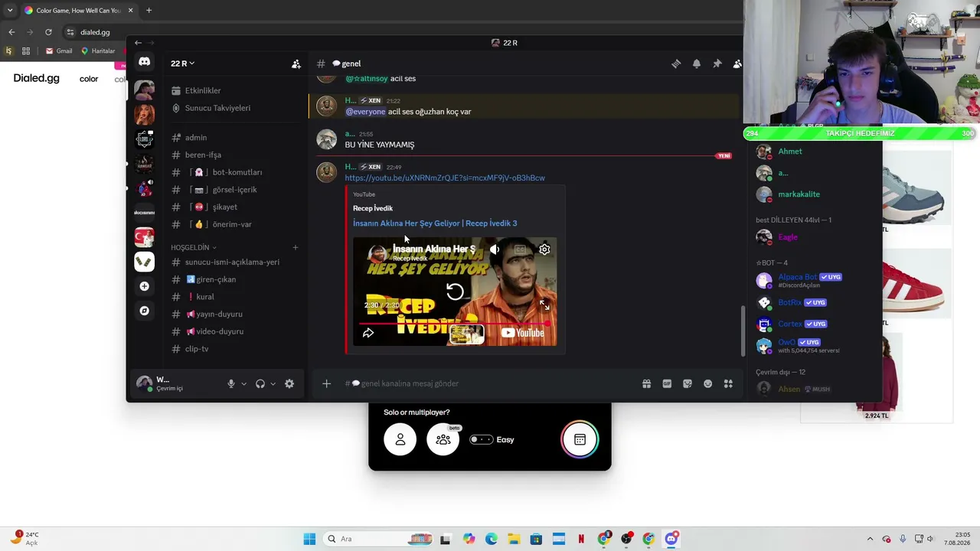Viewport: 980px width, 551px height.
Task: Mute the embedded YouTube video
Action: pyautogui.click(x=495, y=249)
